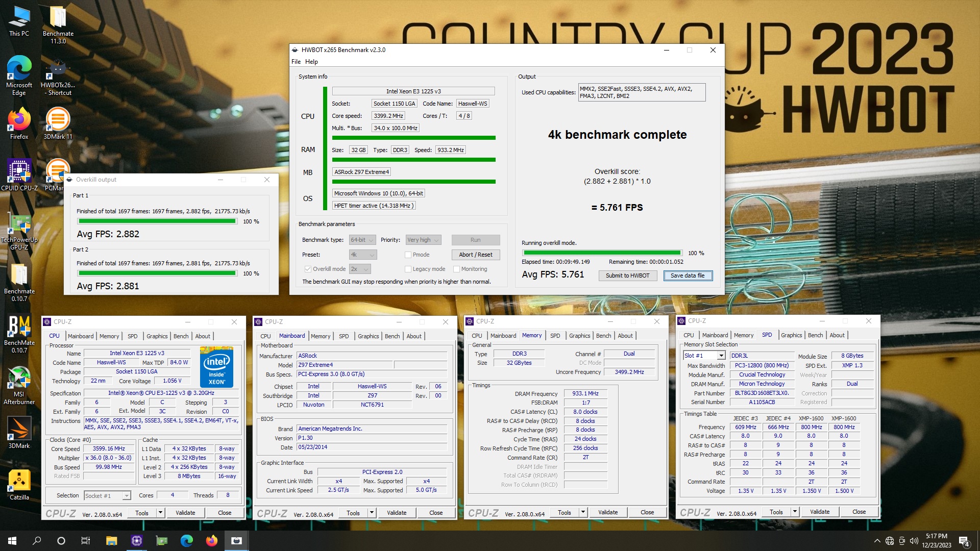Open File Explorer from taskbar
This screenshot has width=980, height=551.
[111, 541]
